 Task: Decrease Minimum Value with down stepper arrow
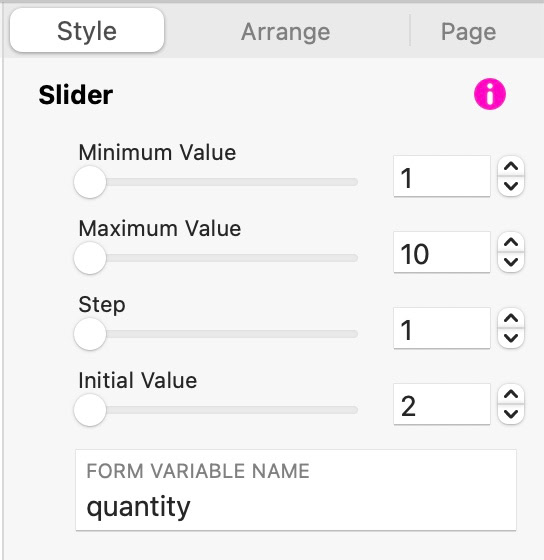point(511,186)
